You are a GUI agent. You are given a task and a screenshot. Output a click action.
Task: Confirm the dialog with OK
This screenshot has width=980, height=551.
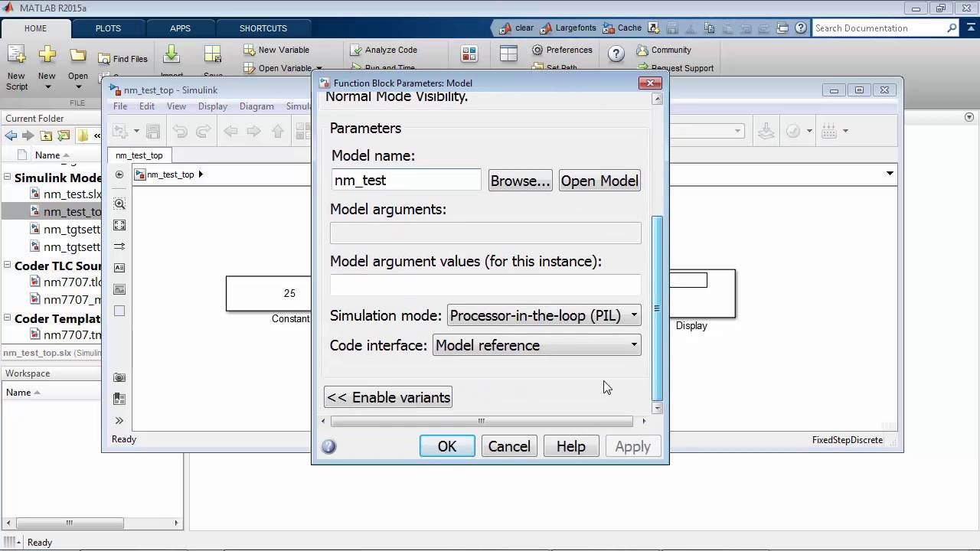[x=447, y=446]
